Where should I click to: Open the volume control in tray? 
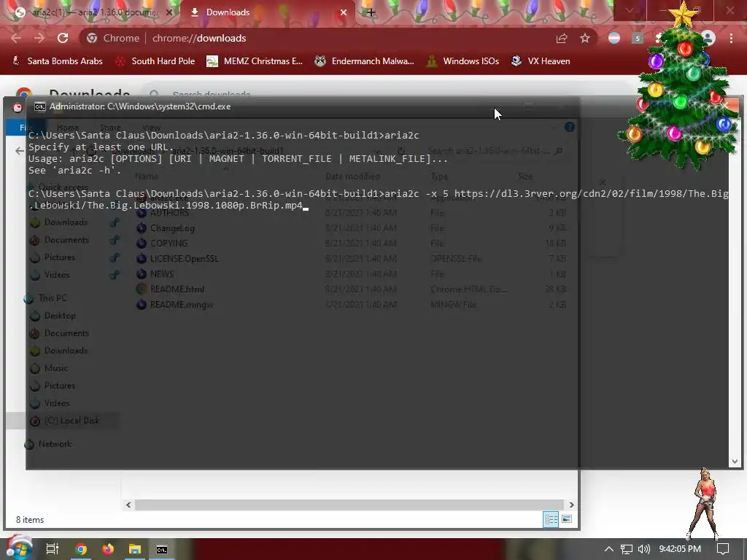tap(643, 549)
